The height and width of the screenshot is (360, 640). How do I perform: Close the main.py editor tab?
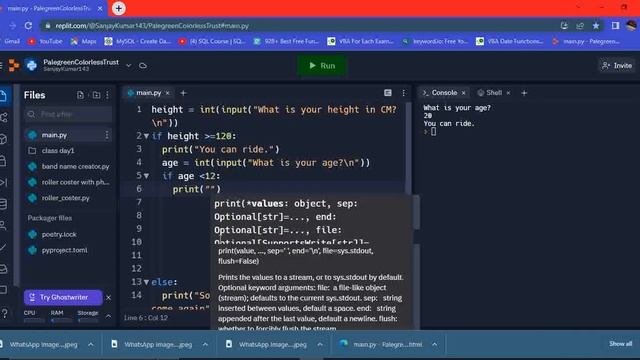click(x=167, y=93)
